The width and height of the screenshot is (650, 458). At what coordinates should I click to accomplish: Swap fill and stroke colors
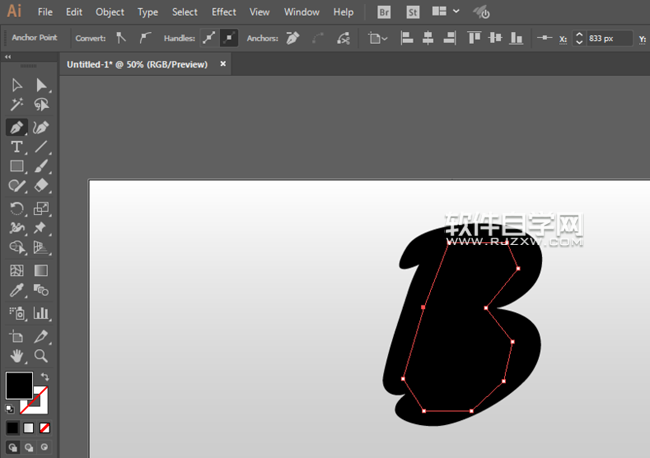pos(45,377)
